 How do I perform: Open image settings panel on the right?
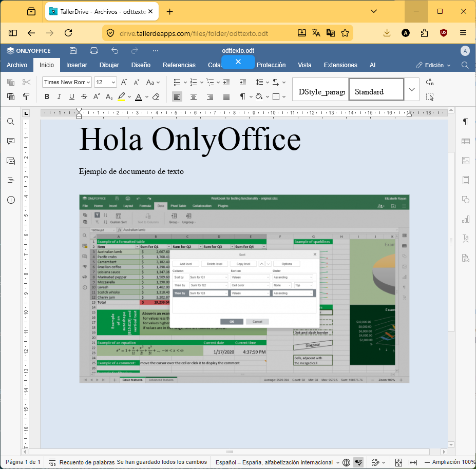[x=465, y=161]
